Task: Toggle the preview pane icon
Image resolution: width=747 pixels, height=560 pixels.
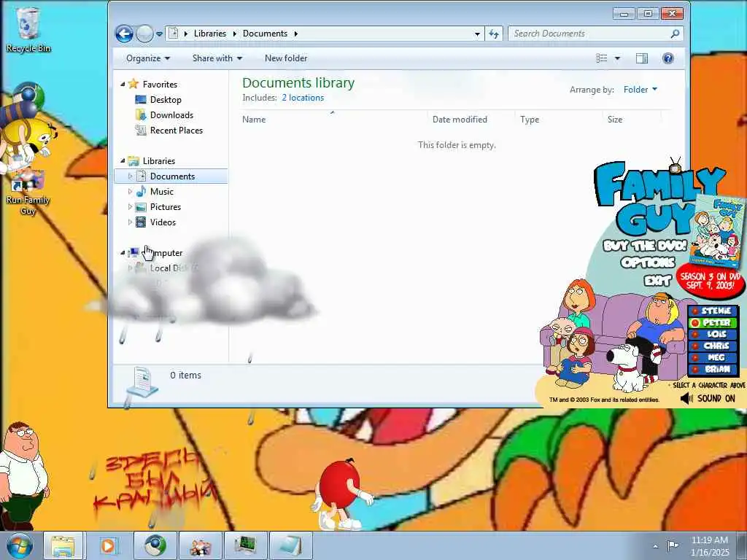Action: pyautogui.click(x=642, y=58)
